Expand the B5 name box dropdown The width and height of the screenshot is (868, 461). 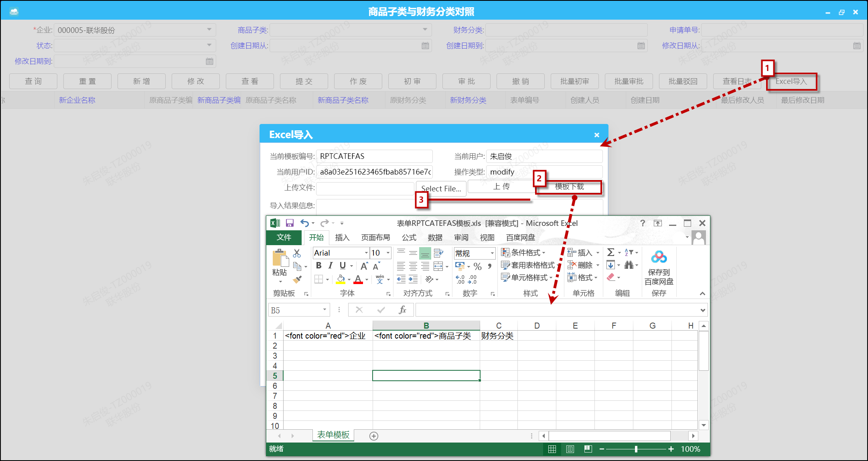click(x=324, y=310)
